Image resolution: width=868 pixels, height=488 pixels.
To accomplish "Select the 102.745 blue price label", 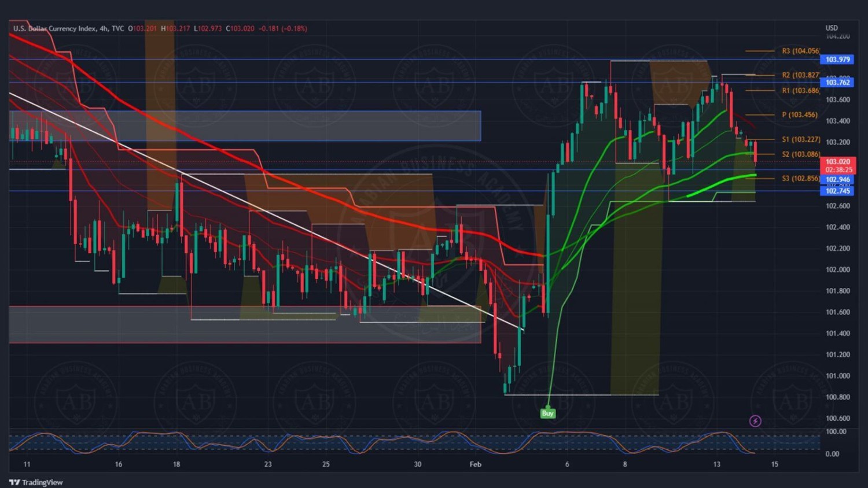I will (837, 191).
